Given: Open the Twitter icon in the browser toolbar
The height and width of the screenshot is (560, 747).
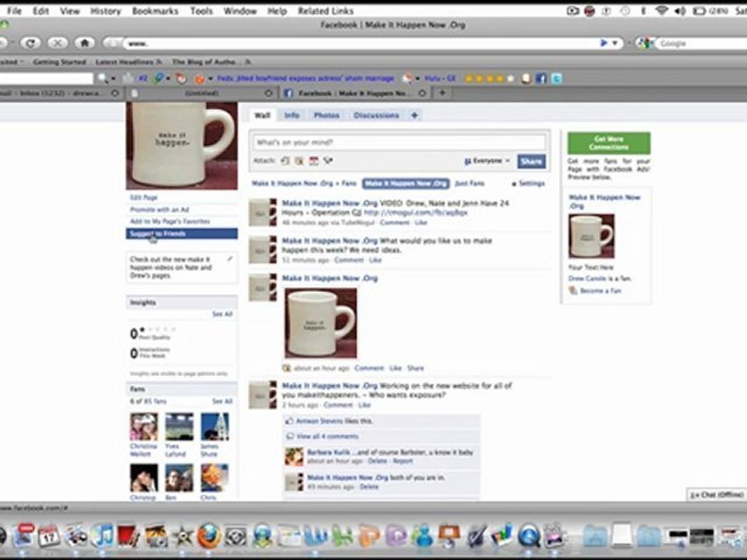Looking at the screenshot, I should pos(556,78).
